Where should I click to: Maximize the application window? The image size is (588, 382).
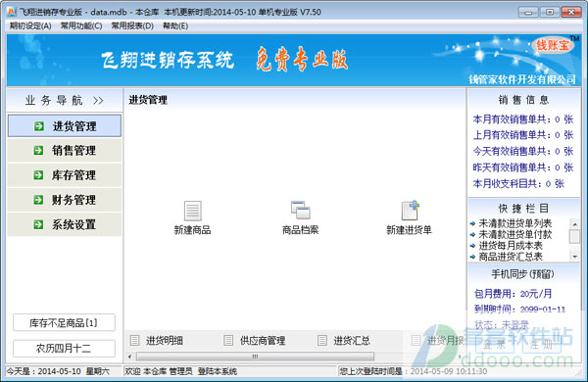coord(550,13)
